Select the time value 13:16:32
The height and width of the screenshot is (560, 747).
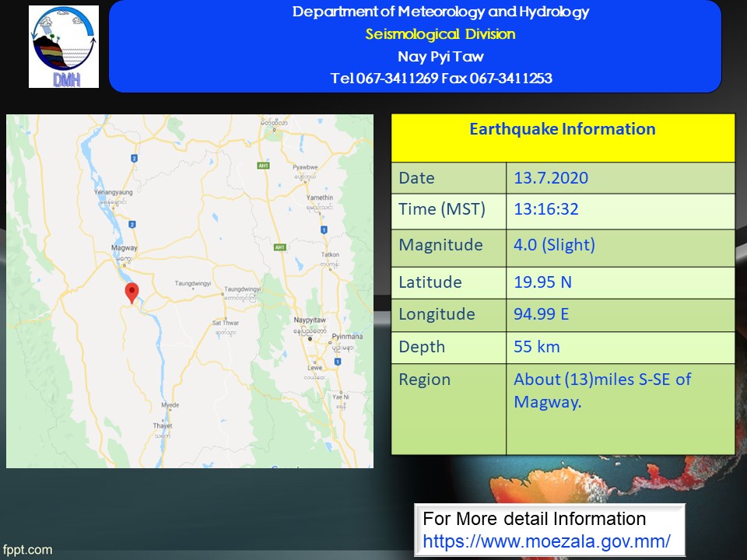coord(546,209)
